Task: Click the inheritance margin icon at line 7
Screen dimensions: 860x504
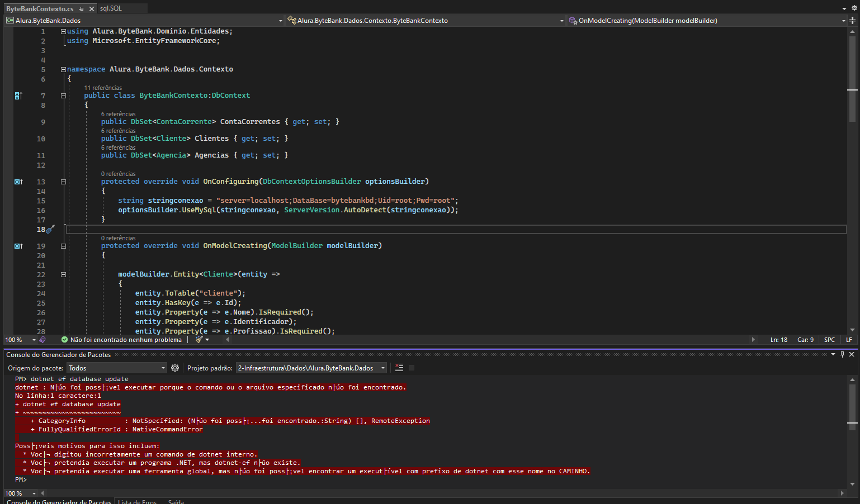Action: [x=18, y=96]
